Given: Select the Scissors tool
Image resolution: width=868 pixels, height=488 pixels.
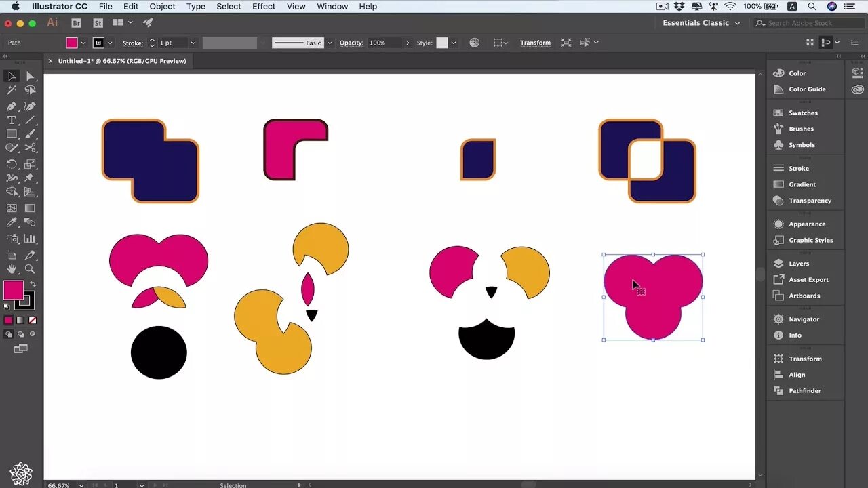Looking at the screenshot, I should (30, 148).
